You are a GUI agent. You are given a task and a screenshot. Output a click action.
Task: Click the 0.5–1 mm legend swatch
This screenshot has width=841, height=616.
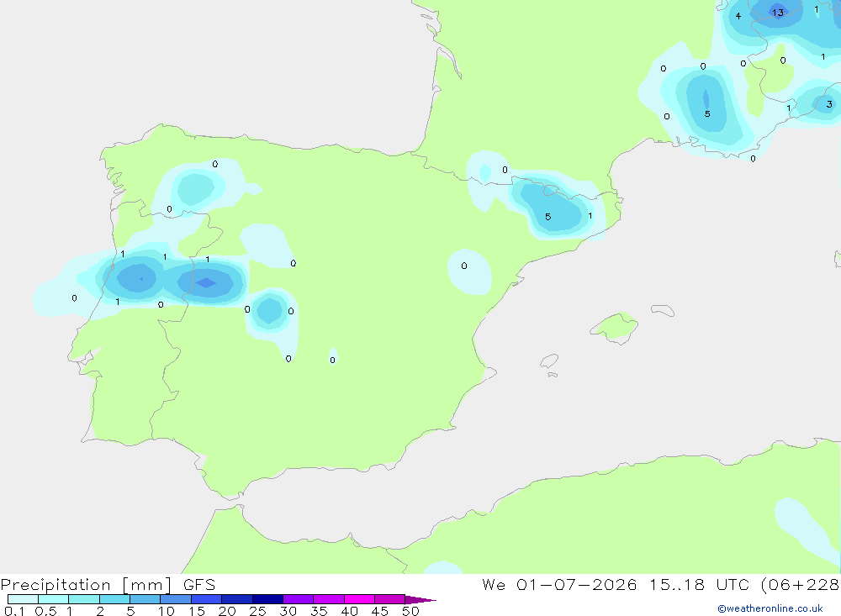click(x=54, y=599)
